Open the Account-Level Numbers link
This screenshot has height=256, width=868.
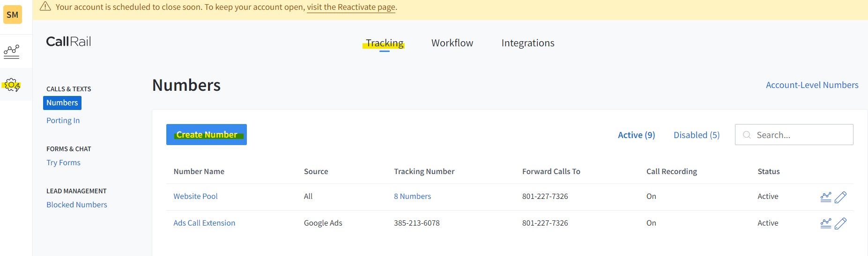(812, 85)
